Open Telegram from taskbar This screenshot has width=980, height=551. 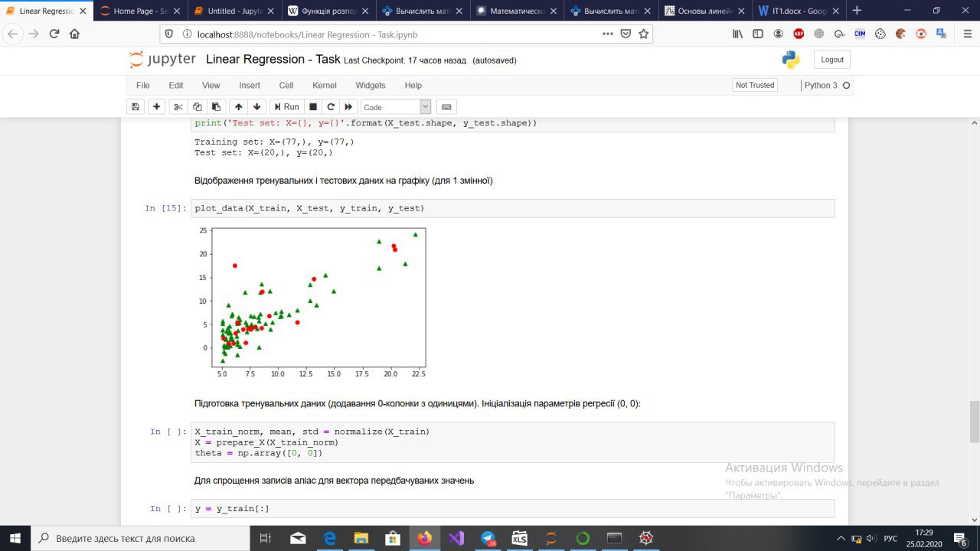coord(488,538)
